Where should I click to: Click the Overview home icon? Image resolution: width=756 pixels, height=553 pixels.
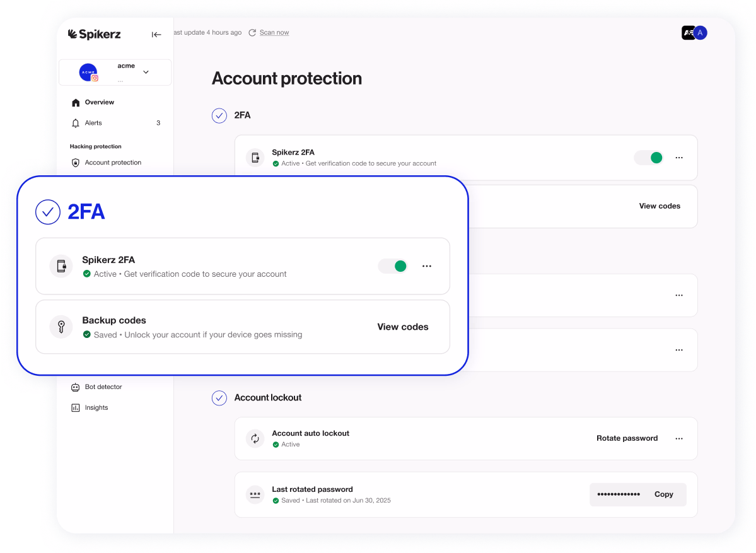pos(76,102)
